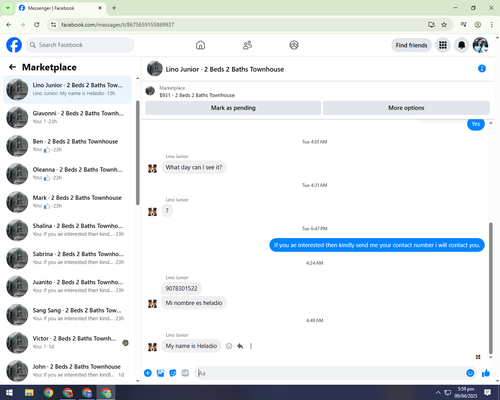Attach a photo with the image icon
This screenshot has height=400, width=500.
point(160,373)
